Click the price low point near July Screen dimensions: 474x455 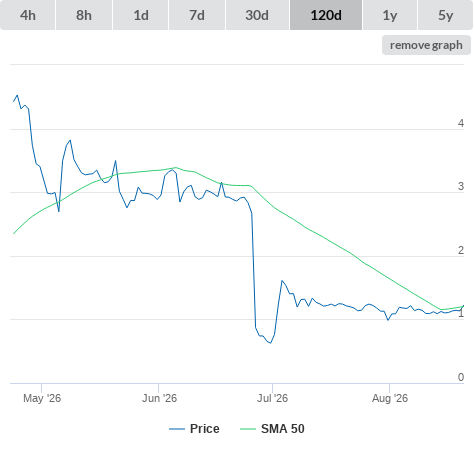coord(270,343)
